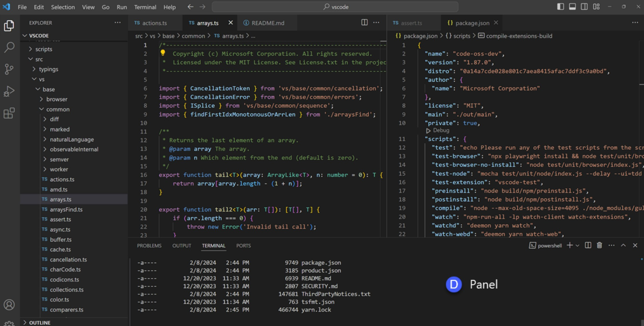This screenshot has width=644, height=326.
Task: Switch to the PROBLEMS panel tab
Action: pyautogui.click(x=149, y=246)
